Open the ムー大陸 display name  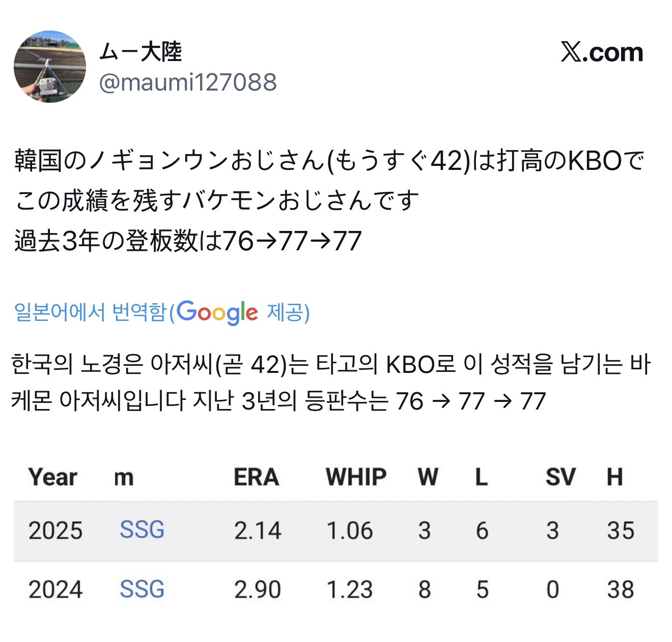141,52
